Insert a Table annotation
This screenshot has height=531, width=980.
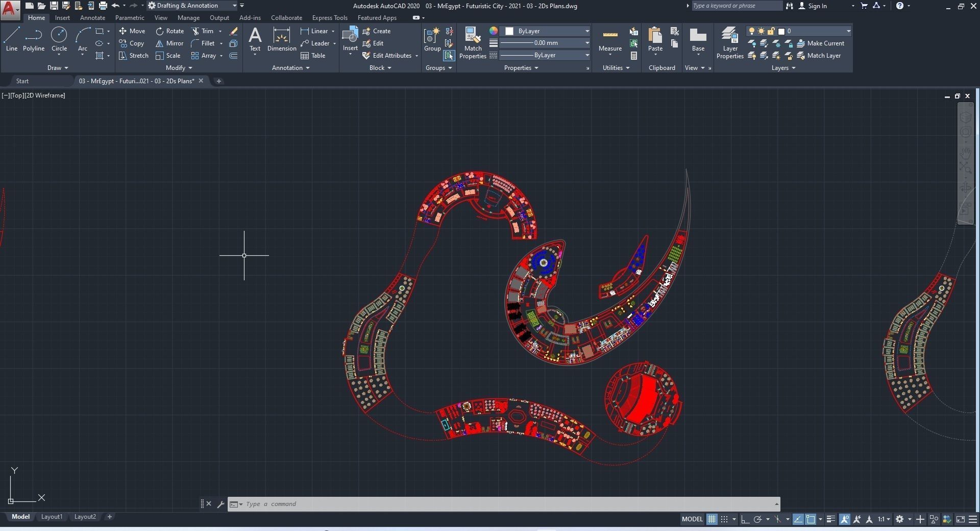click(x=313, y=56)
